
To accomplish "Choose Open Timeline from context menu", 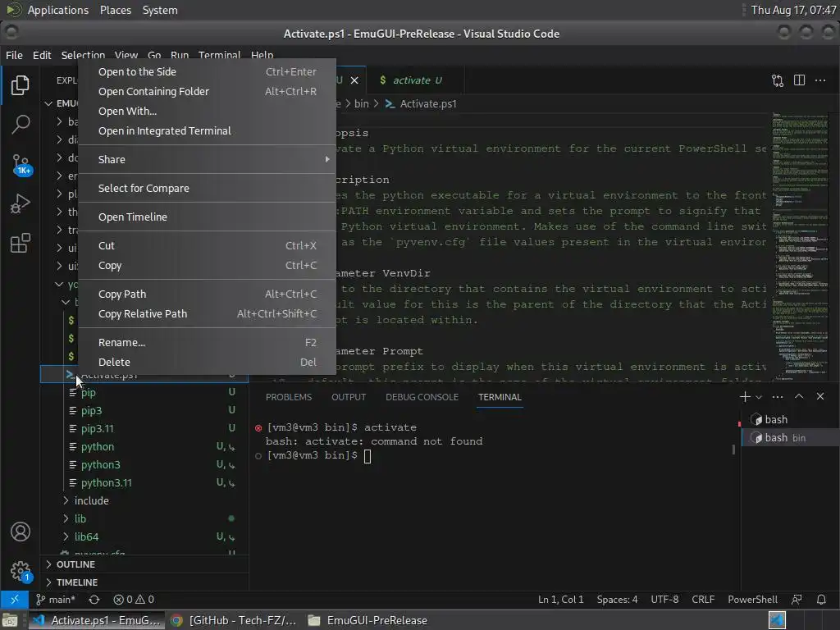I will (207, 217).
